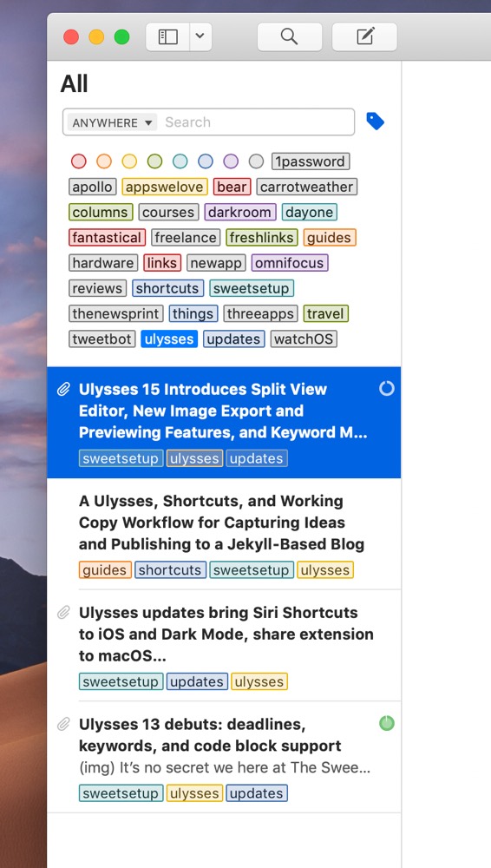This screenshot has width=491, height=868.
Task: Filter by the thenewsprint keyword
Action: point(115,314)
